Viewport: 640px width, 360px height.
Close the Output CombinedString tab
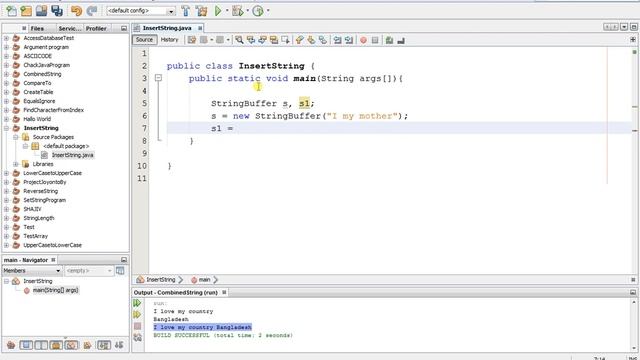click(x=224, y=293)
